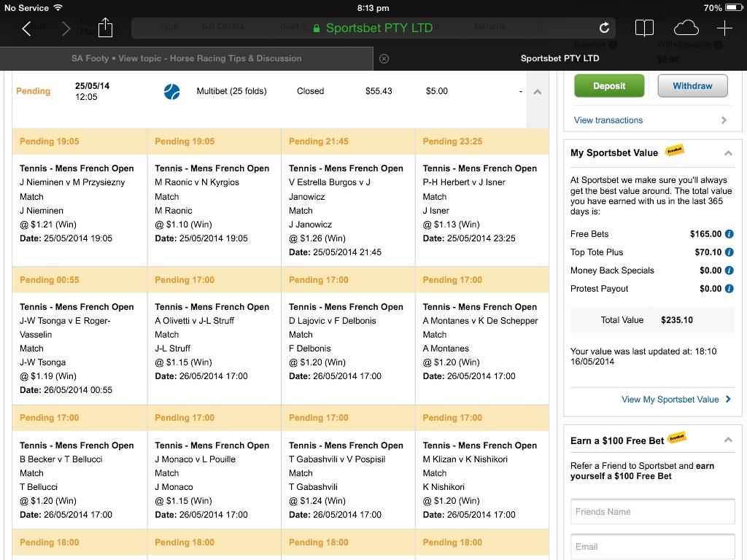Open the bookmarks book icon

(x=644, y=28)
